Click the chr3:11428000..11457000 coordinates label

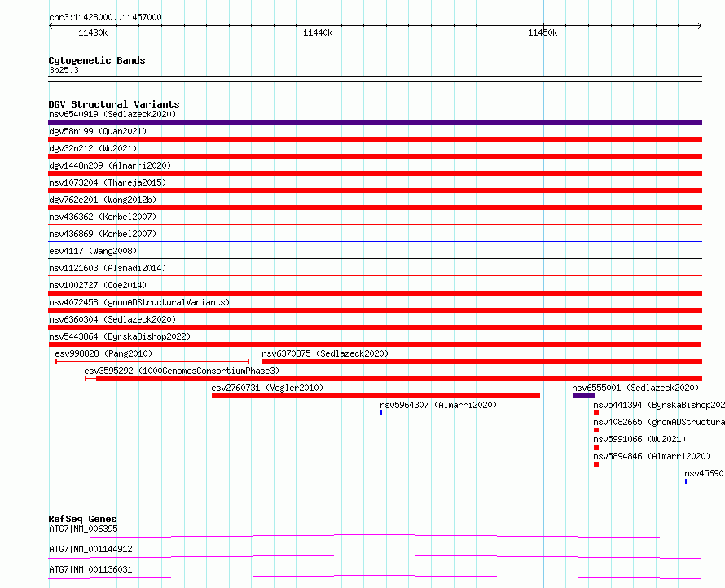click(105, 17)
